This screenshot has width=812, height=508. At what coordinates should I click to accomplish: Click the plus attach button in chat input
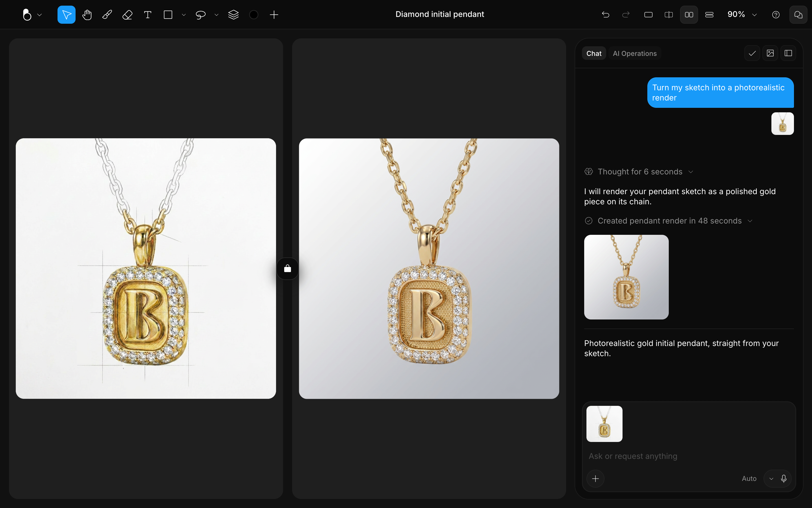point(595,478)
